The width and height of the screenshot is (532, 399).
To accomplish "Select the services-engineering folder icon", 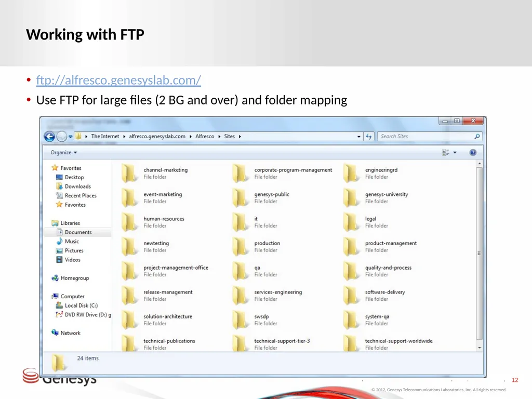I will [x=240, y=295].
